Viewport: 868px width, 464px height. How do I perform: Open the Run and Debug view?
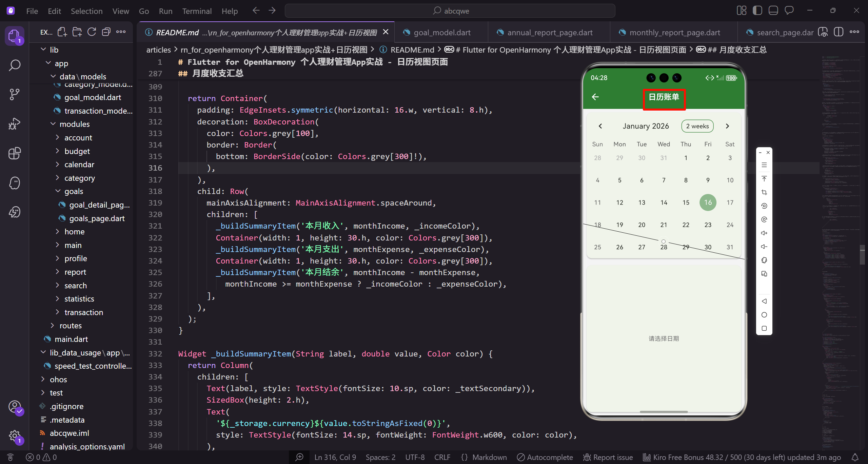pyautogui.click(x=14, y=124)
